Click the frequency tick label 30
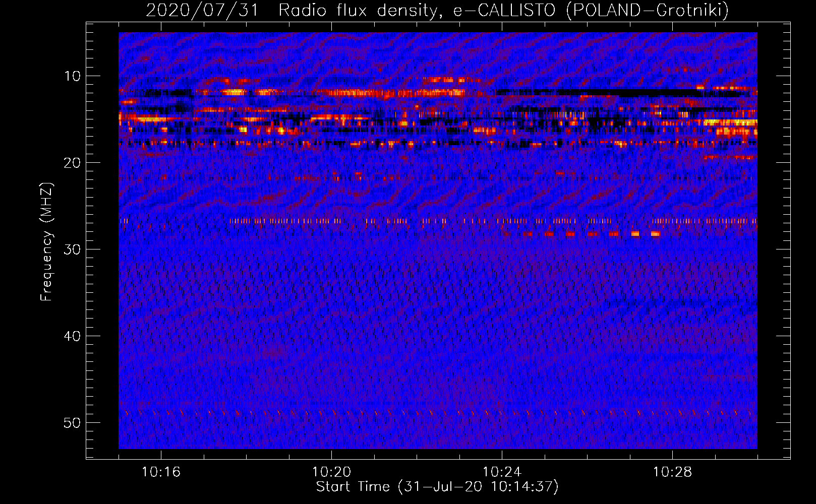Image resolution: width=816 pixels, height=504 pixels. (73, 249)
